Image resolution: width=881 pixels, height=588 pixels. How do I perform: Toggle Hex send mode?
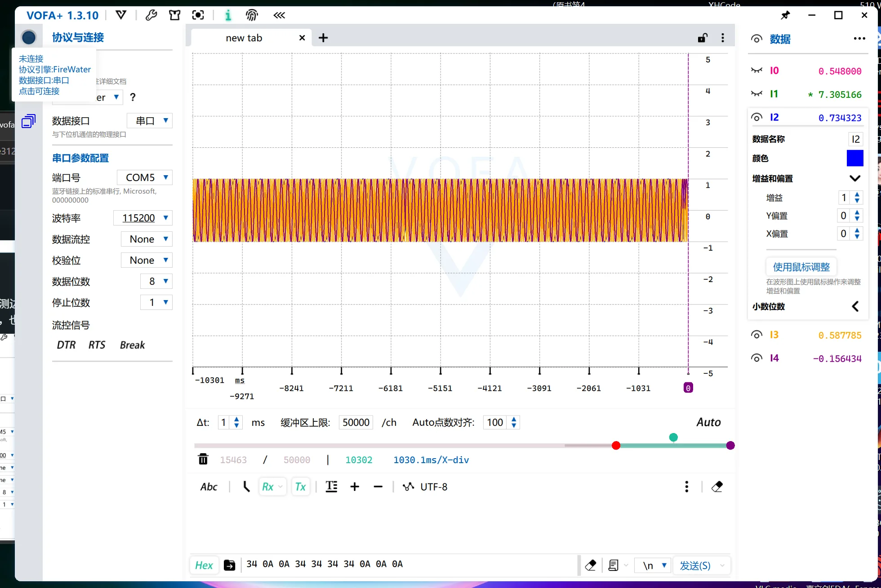[204, 565]
